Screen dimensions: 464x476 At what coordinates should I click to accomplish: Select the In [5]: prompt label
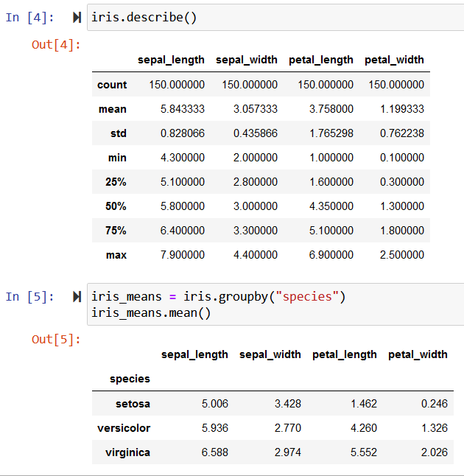coord(29,297)
